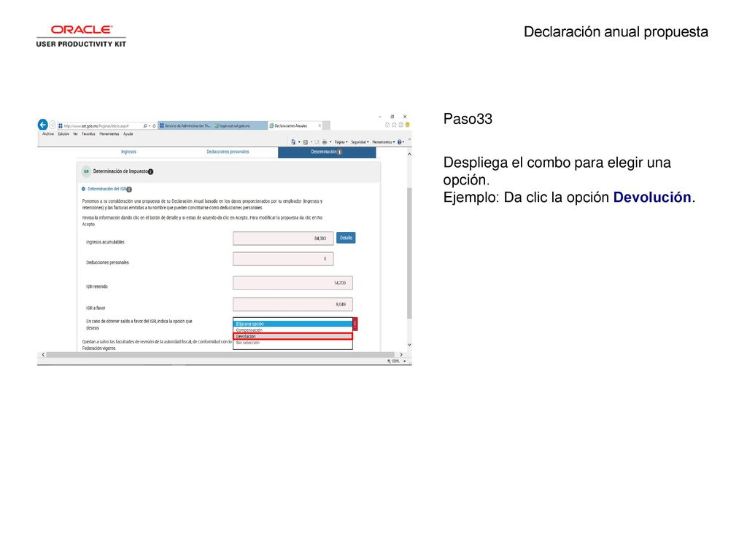Viewport: 747px width, 560px height.
Task: Open the Seguridad dropdown menu
Action: (360, 142)
